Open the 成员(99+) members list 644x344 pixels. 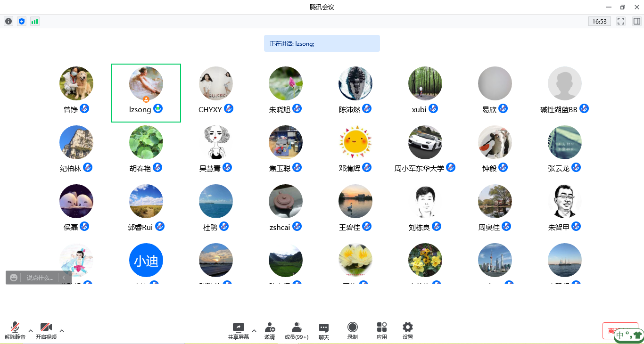[297, 330]
